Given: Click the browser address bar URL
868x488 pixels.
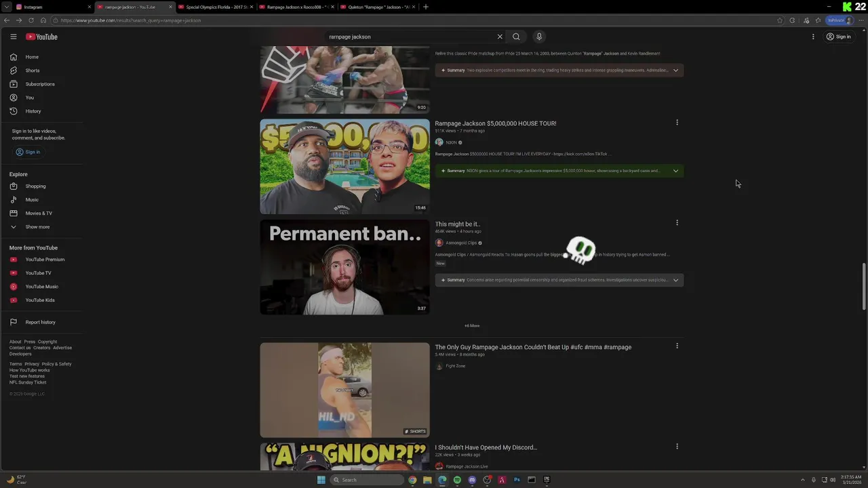Looking at the screenshot, I should (x=130, y=20).
